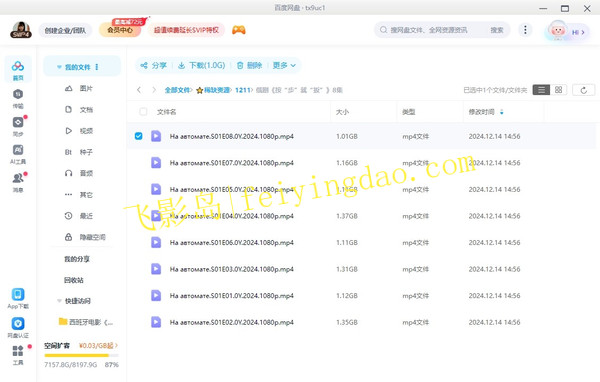This screenshot has width=600, height=382.
Task: Click the SVIP4 user avatar at top left
Action: pos(21,30)
